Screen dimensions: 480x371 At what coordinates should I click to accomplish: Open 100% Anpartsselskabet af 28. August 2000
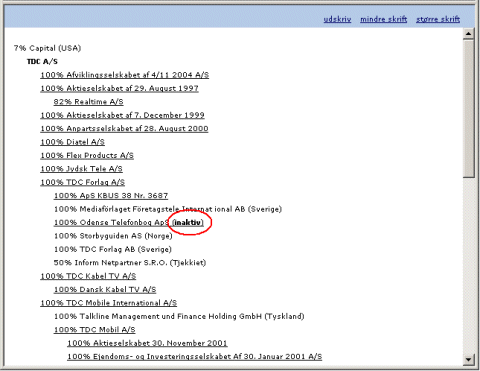pyautogui.click(x=124, y=129)
